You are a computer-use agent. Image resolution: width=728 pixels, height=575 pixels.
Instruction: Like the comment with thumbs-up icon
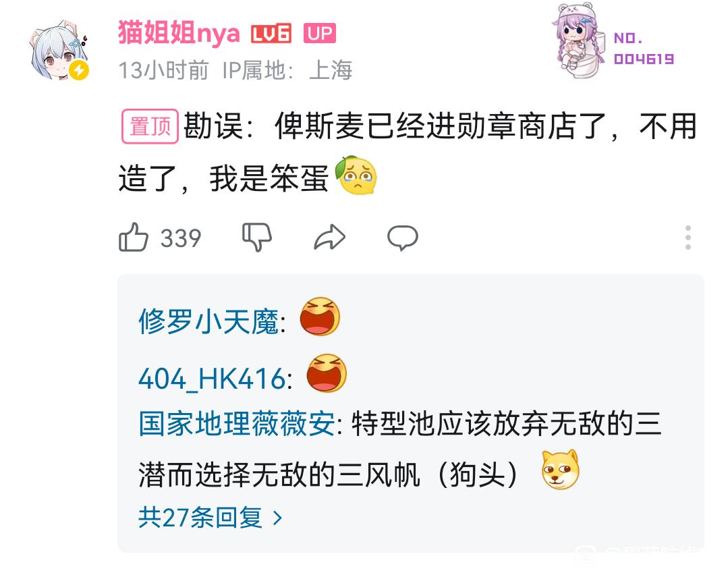[x=134, y=238]
